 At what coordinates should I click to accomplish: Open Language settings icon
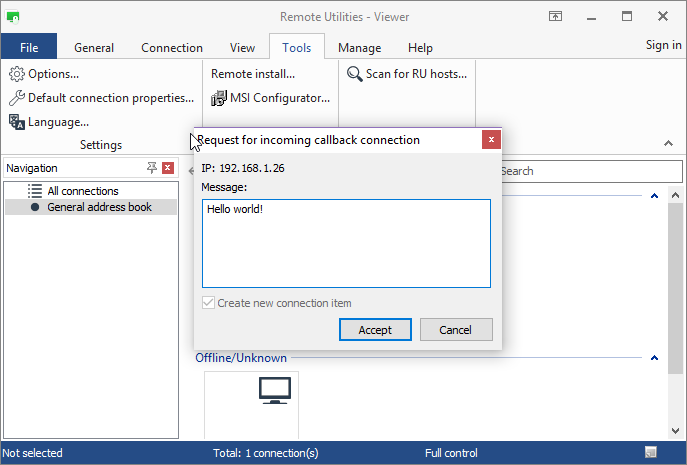pos(16,122)
